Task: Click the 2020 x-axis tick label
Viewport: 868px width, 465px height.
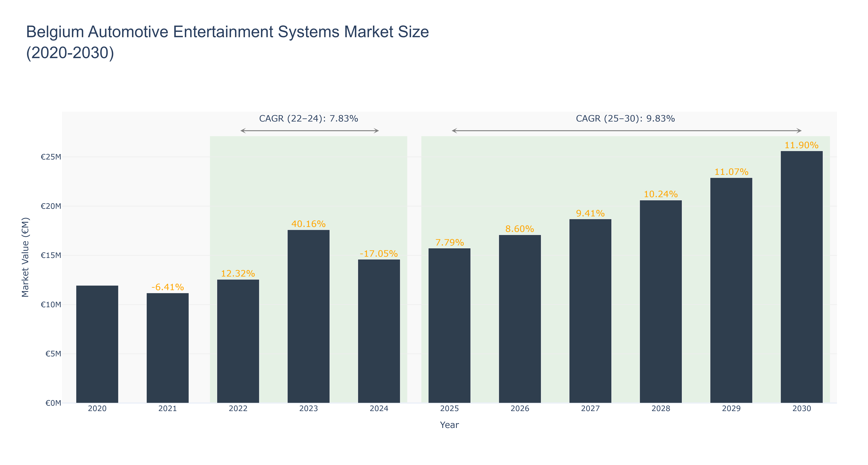Action: pyautogui.click(x=97, y=408)
